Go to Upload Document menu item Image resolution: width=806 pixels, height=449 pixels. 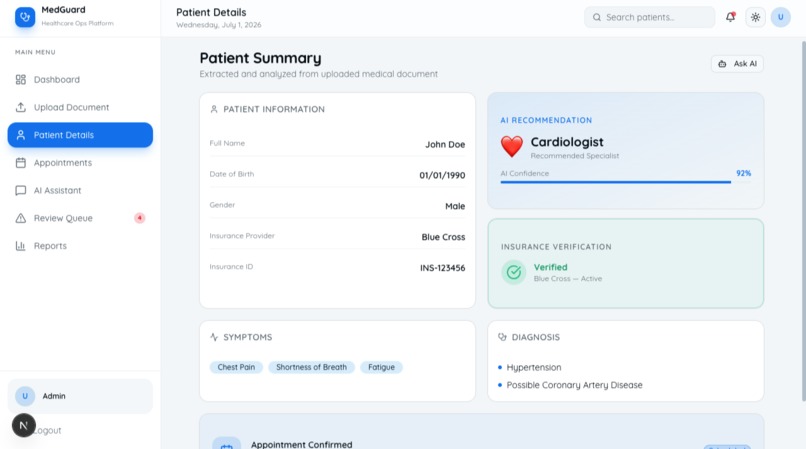80,107
